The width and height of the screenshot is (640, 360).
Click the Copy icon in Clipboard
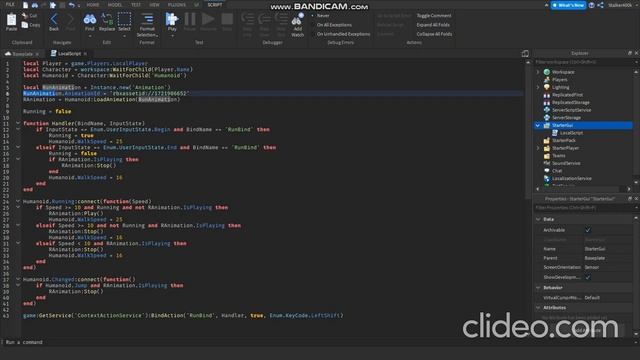(25, 25)
